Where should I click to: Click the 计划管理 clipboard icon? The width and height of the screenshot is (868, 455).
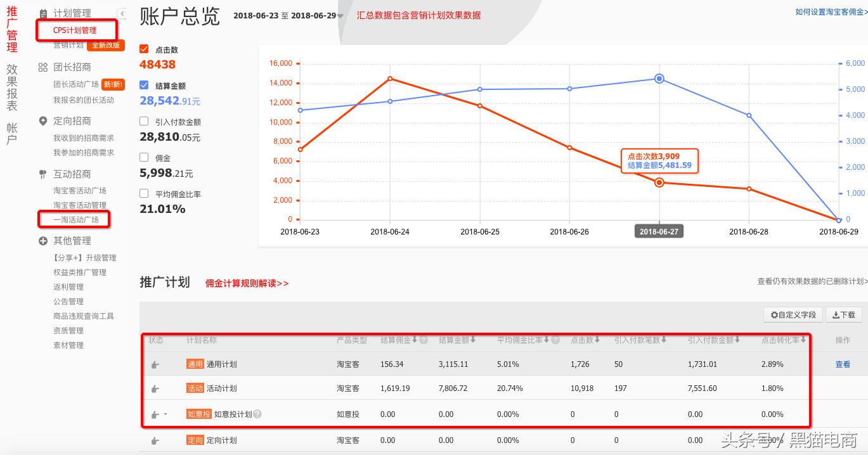coord(44,13)
